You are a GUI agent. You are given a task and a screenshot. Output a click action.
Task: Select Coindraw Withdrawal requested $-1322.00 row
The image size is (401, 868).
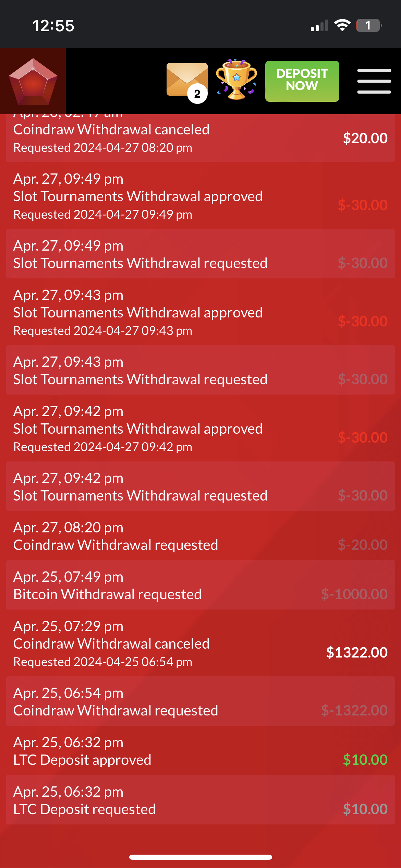pyautogui.click(x=200, y=701)
